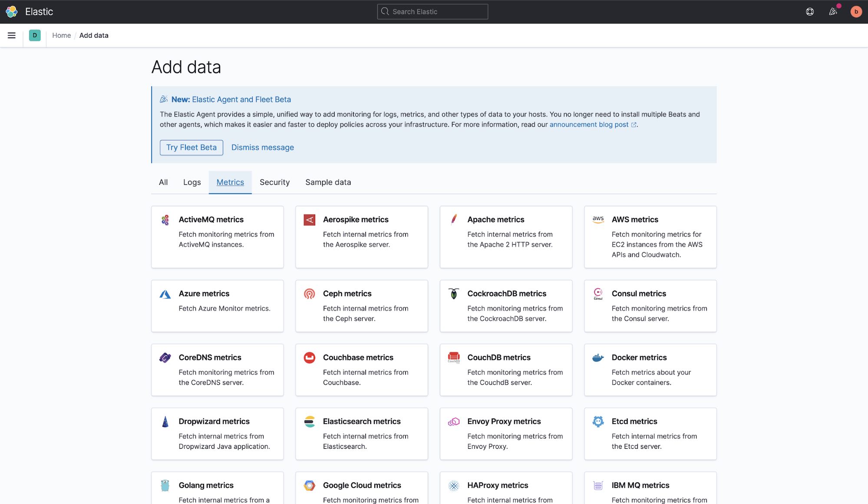Switch to the Security tab
The height and width of the screenshot is (504, 868).
pos(274,182)
